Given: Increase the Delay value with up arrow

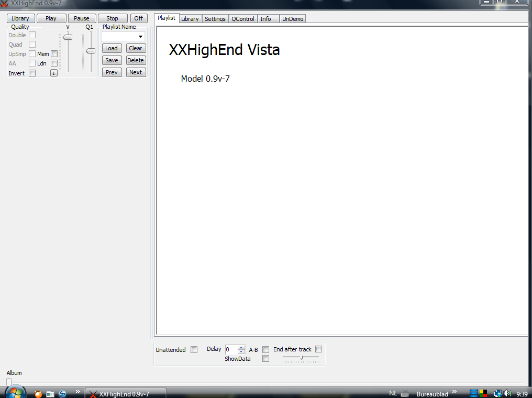Looking at the screenshot, I should (x=241, y=347).
